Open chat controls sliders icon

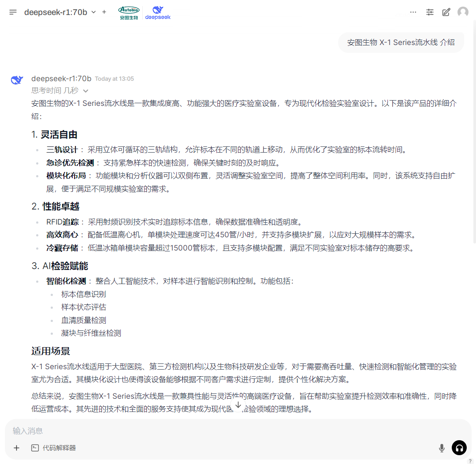click(430, 12)
